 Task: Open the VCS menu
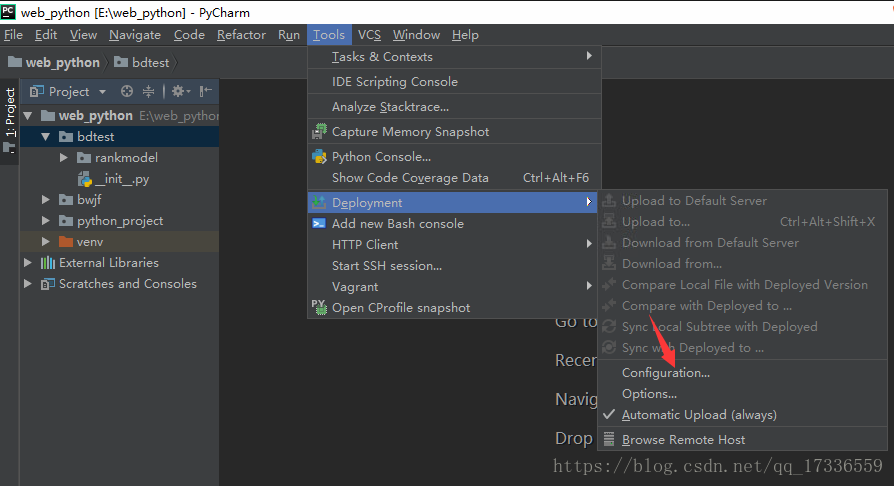click(x=369, y=35)
